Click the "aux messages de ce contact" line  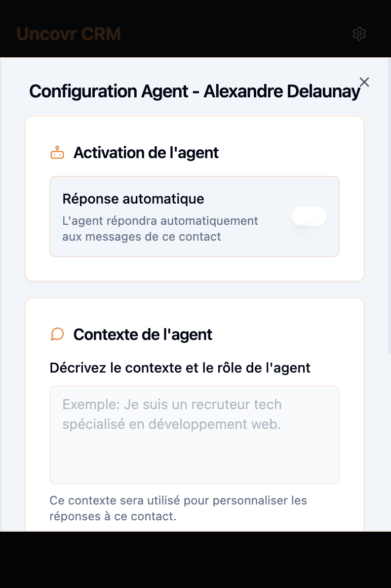pyautogui.click(x=142, y=236)
